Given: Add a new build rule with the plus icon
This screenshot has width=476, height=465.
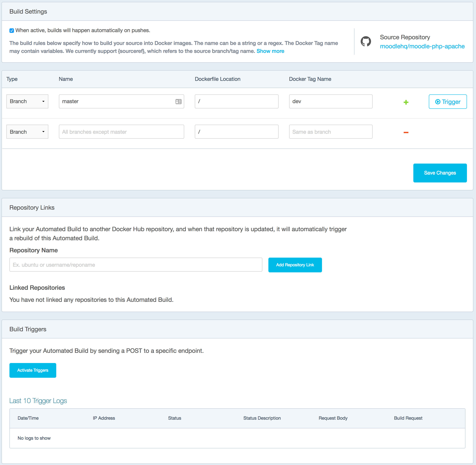Looking at the screenshot, I should click(406, 102).
